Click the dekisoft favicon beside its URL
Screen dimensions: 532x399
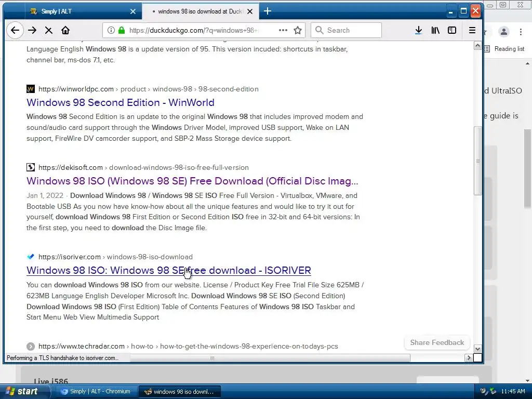coord(31,167)
